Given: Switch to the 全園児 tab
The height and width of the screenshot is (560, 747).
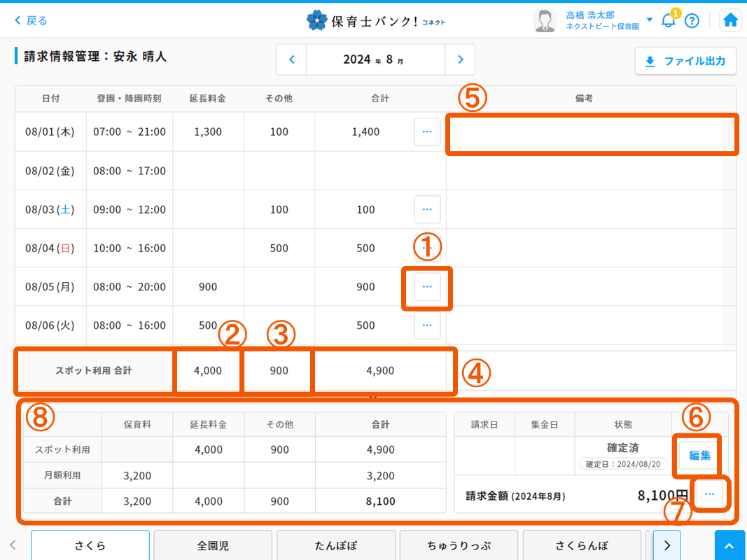Looking at the screenshot, I should (x=212, y=545).
